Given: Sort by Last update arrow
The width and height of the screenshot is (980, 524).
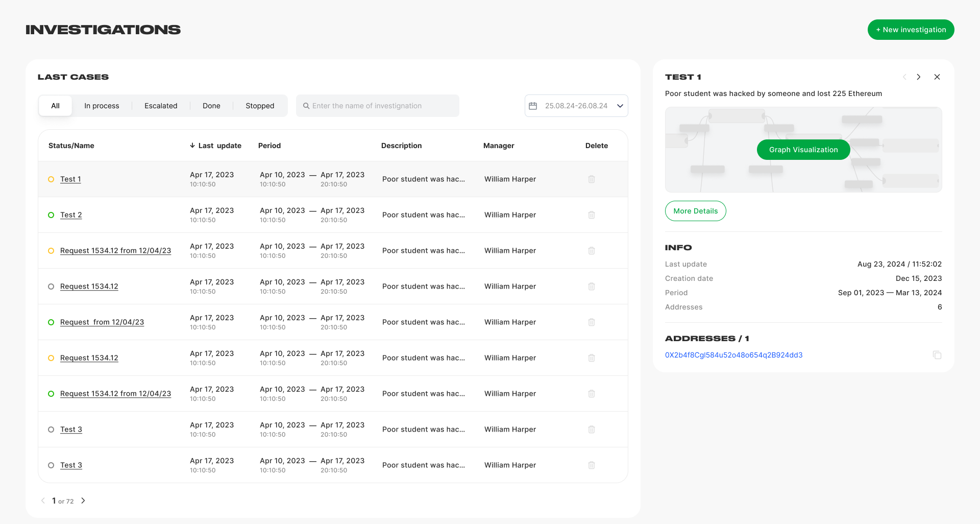Looking at the screenshot, I should pyautogui.click(x=192, y=146).
